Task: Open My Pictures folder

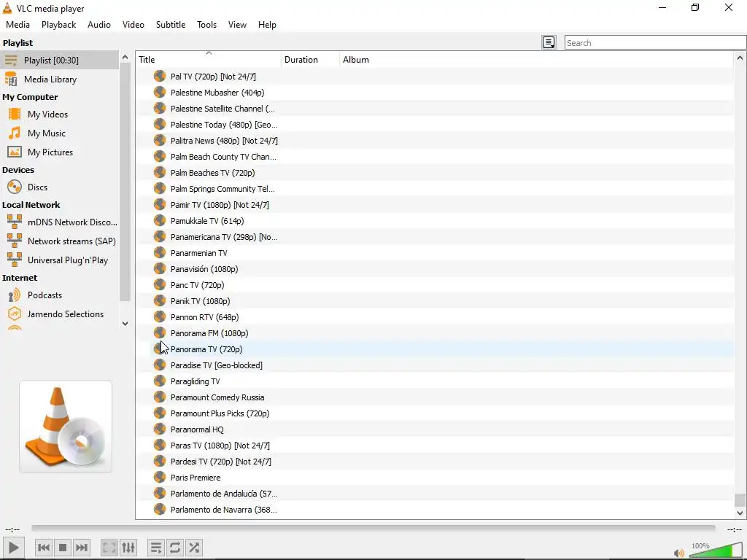Action: pos(60,152)
